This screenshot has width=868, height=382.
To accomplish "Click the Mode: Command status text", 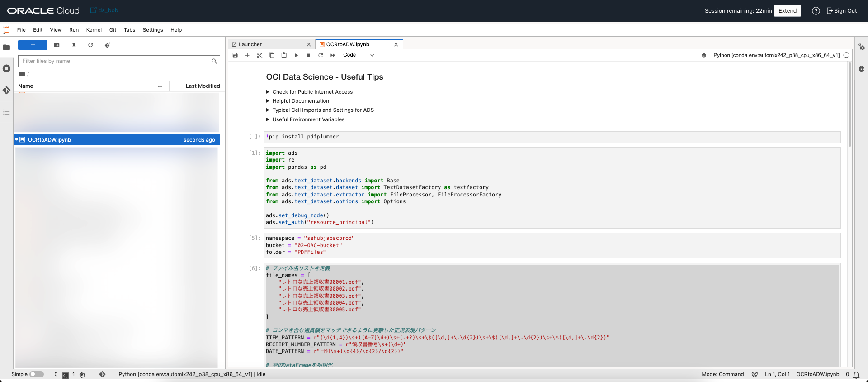I will (x=722, y=374).
